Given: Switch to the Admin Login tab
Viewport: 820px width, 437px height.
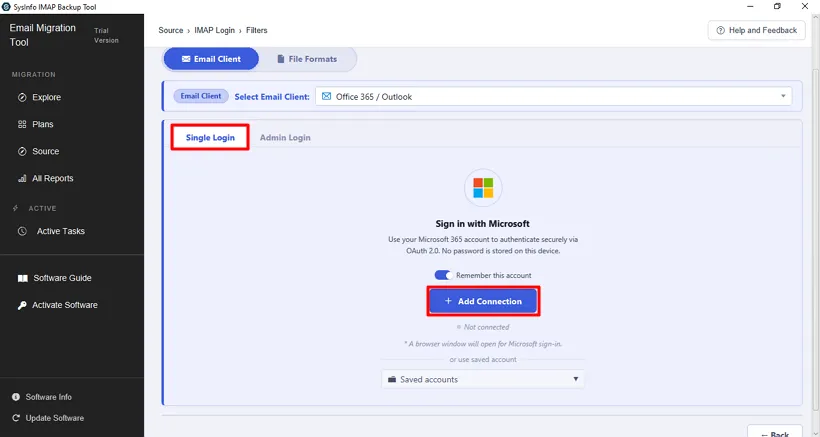Looking at the screenshot, I should [x=285, y=137].
